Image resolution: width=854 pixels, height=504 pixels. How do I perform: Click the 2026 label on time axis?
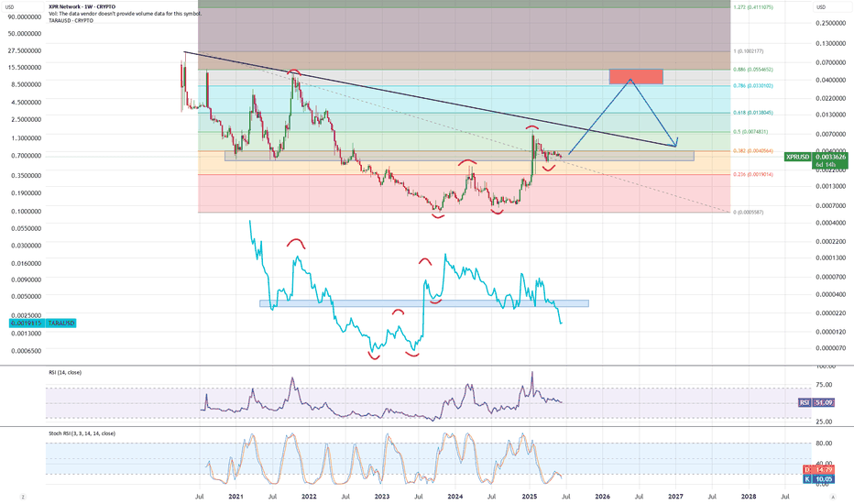pyautogui.click(x=602, y=497)
